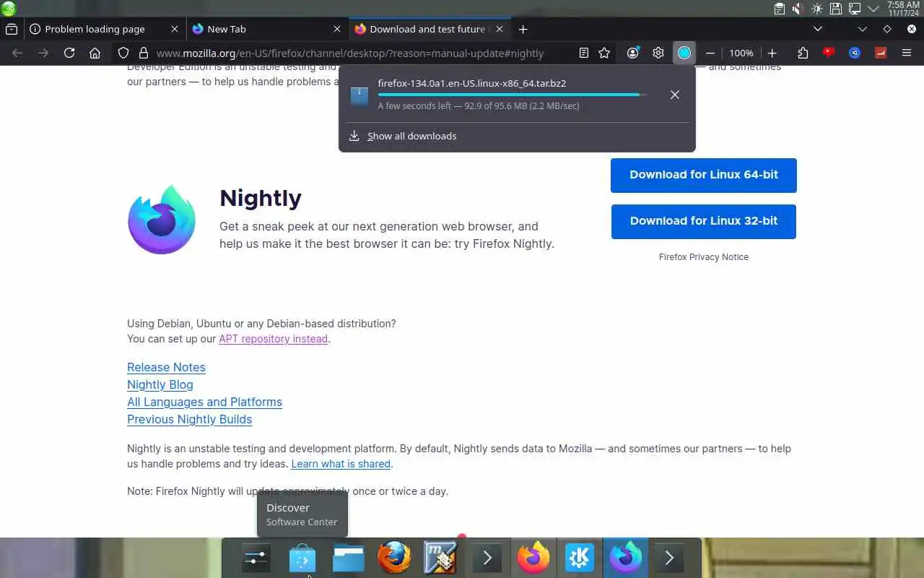The width and height of the screenshot is (924, 578).
Task: Open the network tray icon
Action: (x=855, y=9)
